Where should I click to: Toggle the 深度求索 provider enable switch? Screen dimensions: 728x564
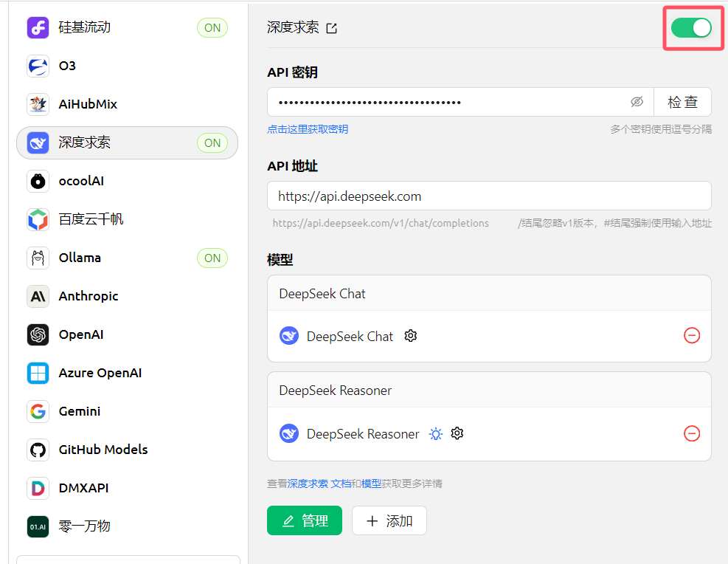coord(691,28)
